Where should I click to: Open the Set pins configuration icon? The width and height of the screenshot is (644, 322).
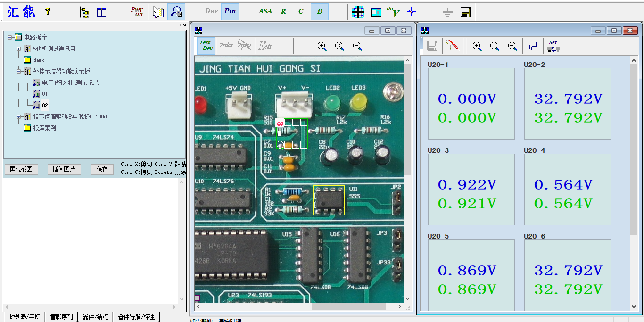coord(553,46)
